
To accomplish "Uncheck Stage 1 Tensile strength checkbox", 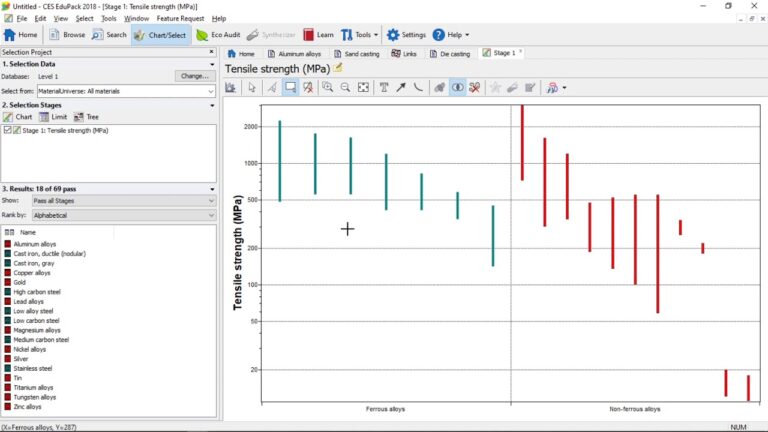I will [7, 130].
